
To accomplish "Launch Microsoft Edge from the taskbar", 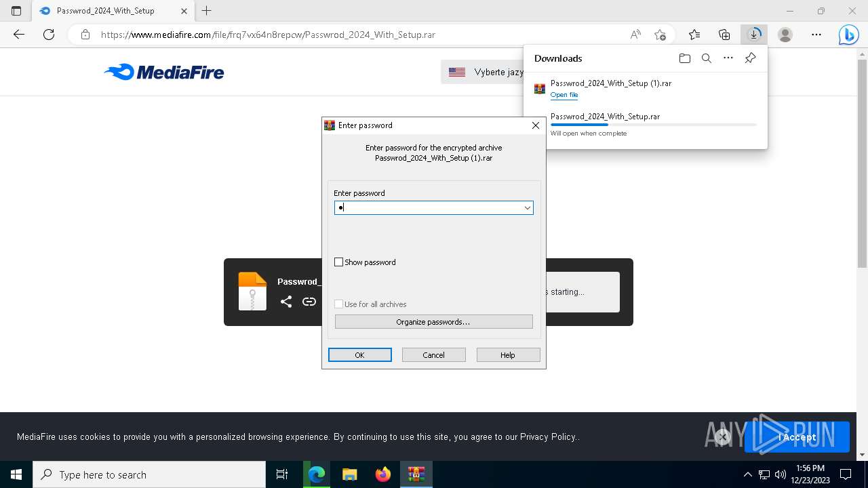I will (317, 474).
